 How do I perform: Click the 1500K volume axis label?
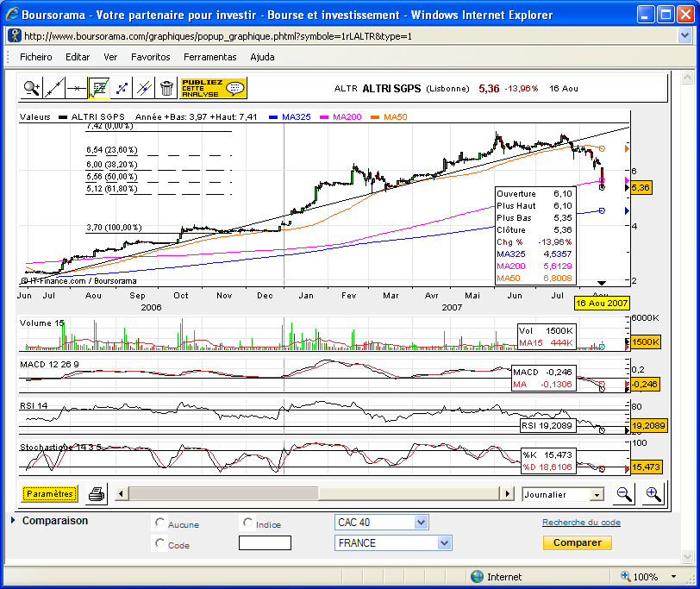click(x=645, y=342)
